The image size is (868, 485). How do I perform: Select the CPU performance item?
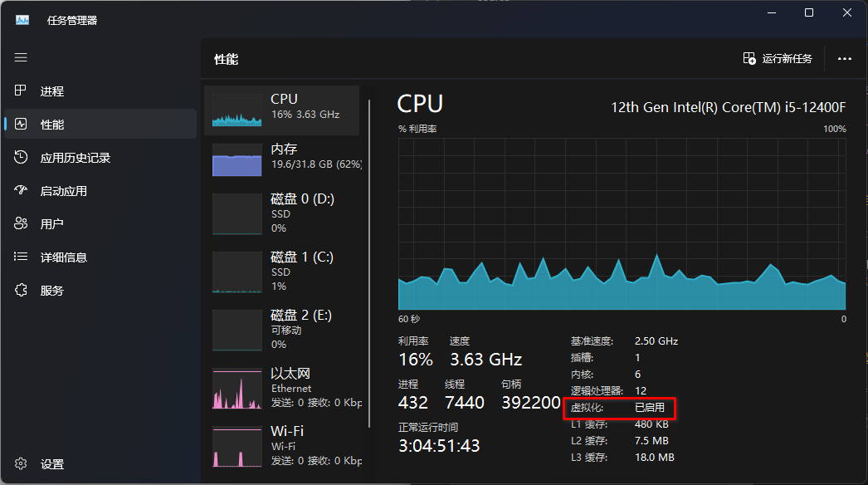point(282,110)
